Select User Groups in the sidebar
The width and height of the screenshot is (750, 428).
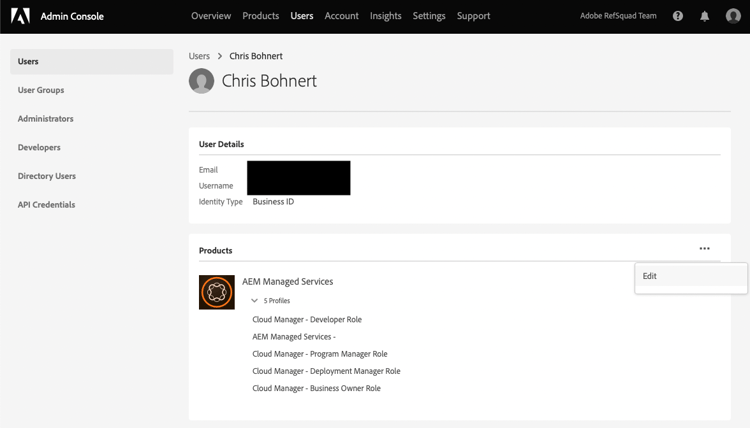click(x=41, y=90)
